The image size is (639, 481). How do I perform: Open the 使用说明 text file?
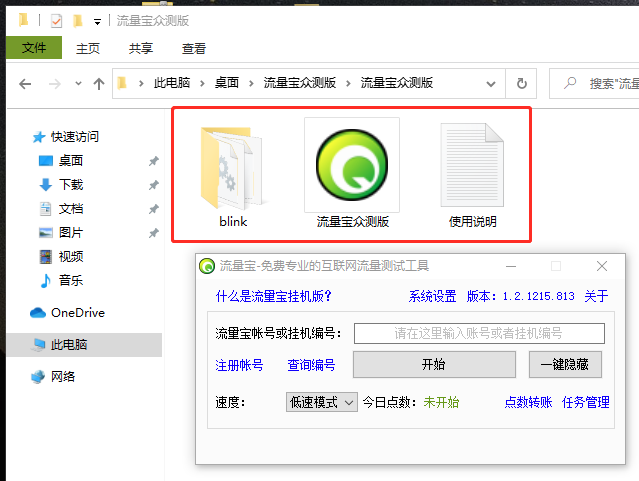pyautogui.click(x=472, y=175)
